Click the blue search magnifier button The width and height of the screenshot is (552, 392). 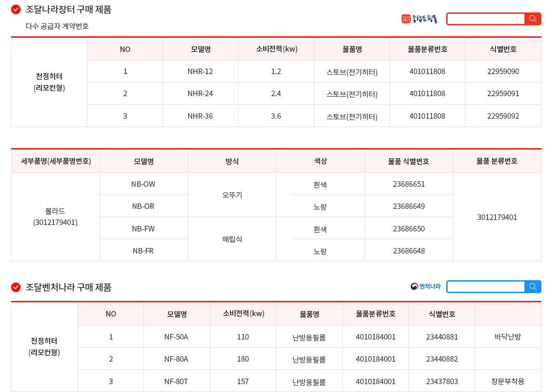tap(533, 287)
